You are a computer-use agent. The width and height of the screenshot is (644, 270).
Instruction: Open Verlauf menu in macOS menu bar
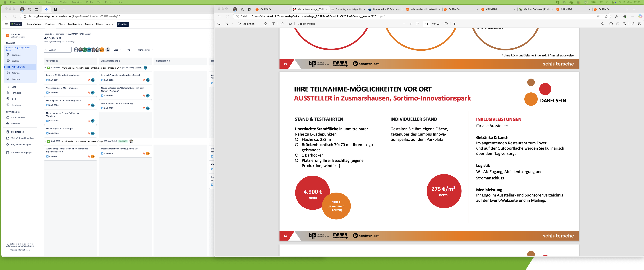coord(64,2)
